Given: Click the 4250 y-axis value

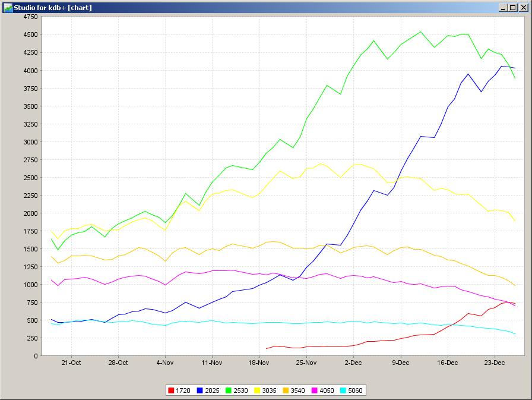Looking at the screenshot, I should tap(30, 53).
